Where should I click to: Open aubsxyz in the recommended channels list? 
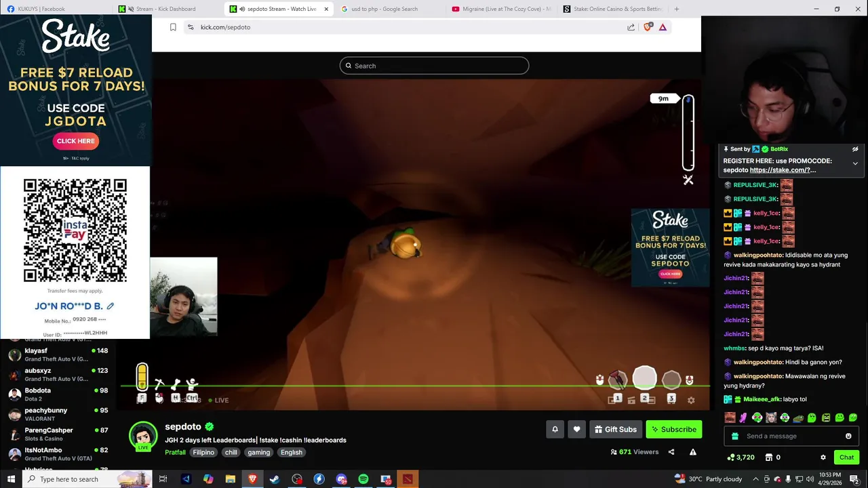click(x=58, y=374)
